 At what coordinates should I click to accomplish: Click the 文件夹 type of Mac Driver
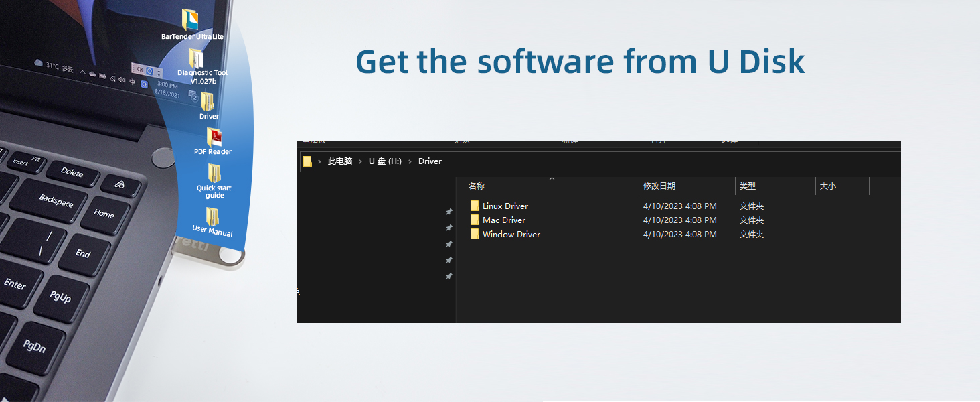[752, 220]
